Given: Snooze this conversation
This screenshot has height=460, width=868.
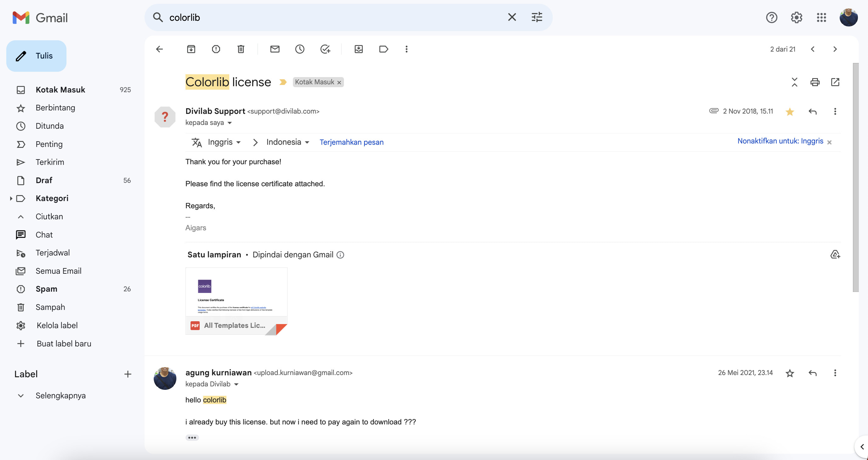Looking at the screenshot, I should [300, 49].
